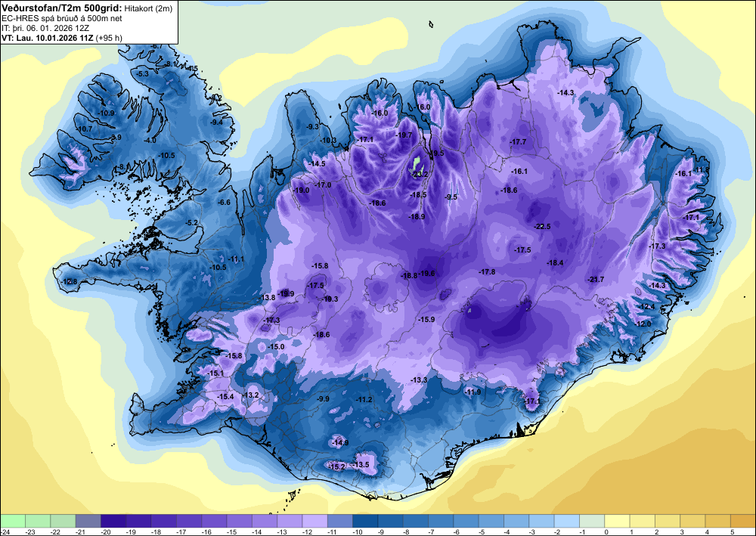Click the -17.8 temperature value
756x536 pixels.
(487, 272)
